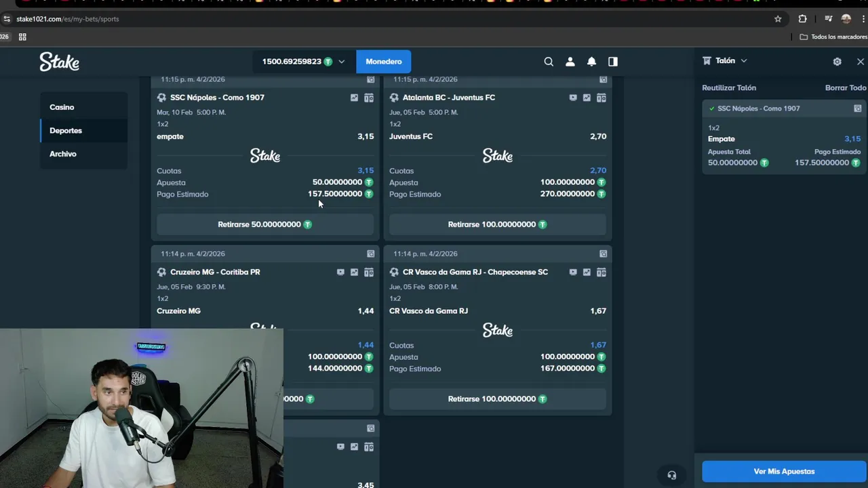Open live support headset icon
The image size is (868, 488).
click(x=671, y=475)
